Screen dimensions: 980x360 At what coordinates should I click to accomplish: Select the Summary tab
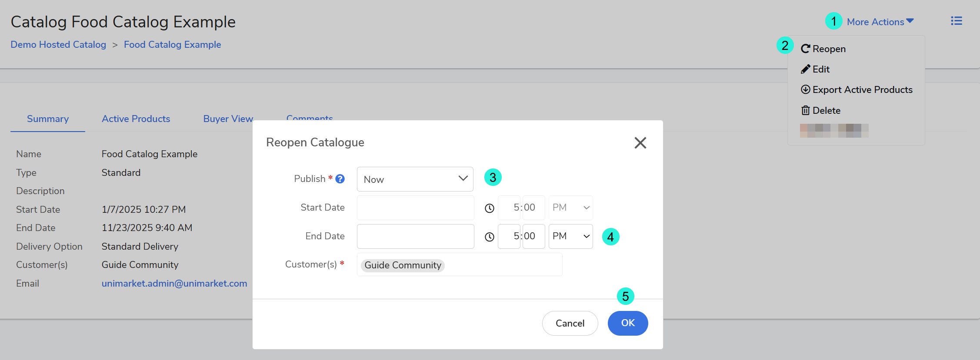coord(48,119)
